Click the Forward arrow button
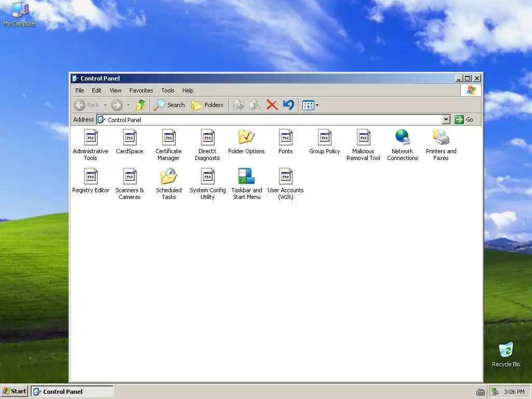Screen dimensions: 532x399 [x=117, y=105]
